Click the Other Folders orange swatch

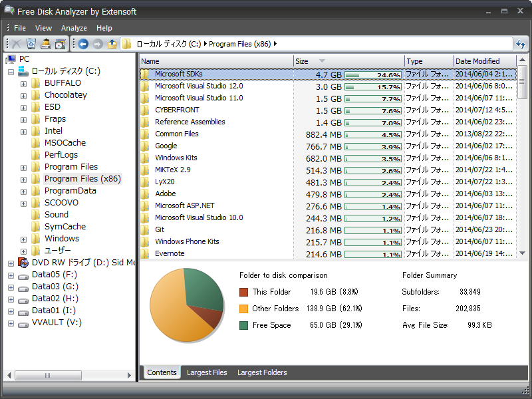tap(243, 309)
